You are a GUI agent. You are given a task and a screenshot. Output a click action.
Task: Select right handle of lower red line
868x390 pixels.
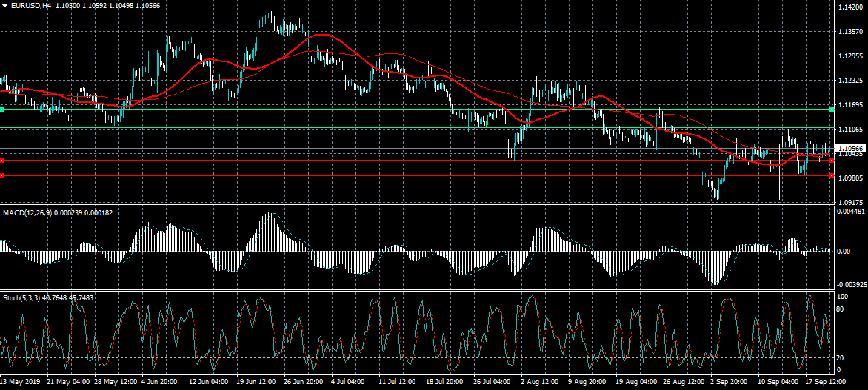click(832, 175)
